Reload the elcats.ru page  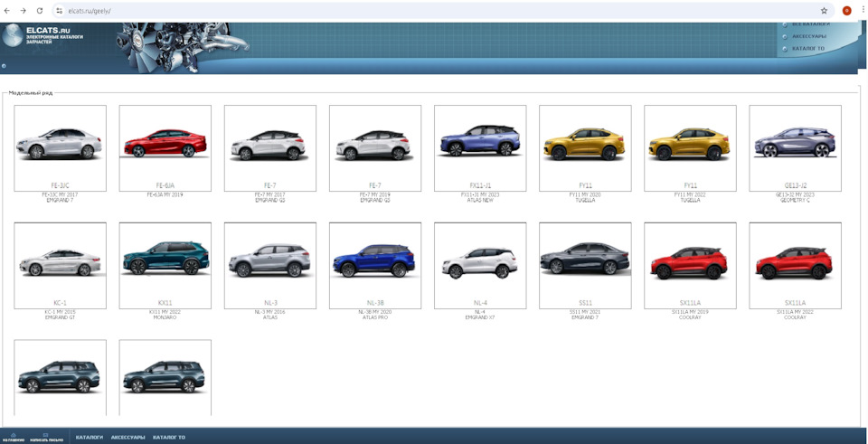[x=40, y=11]
